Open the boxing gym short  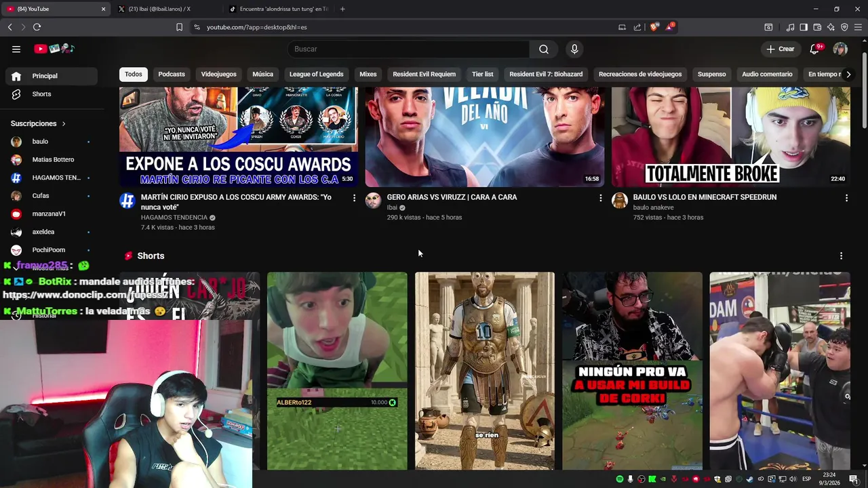point(780,371)
